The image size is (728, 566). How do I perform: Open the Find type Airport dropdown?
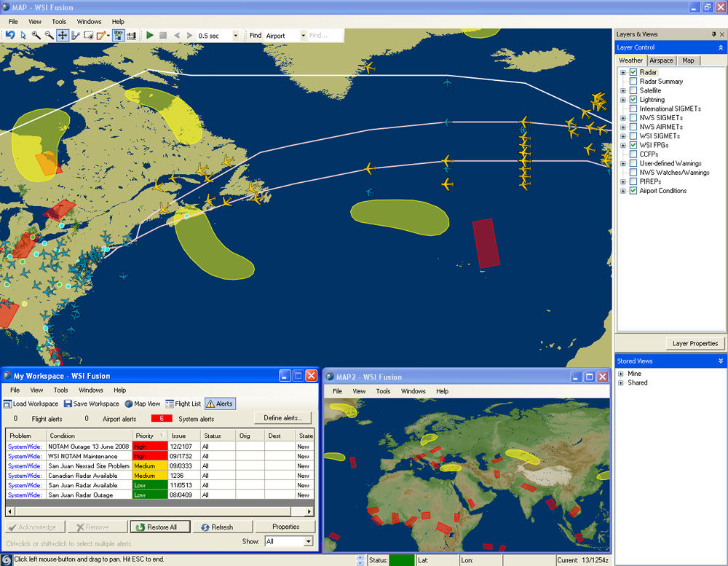coord(303,35)
